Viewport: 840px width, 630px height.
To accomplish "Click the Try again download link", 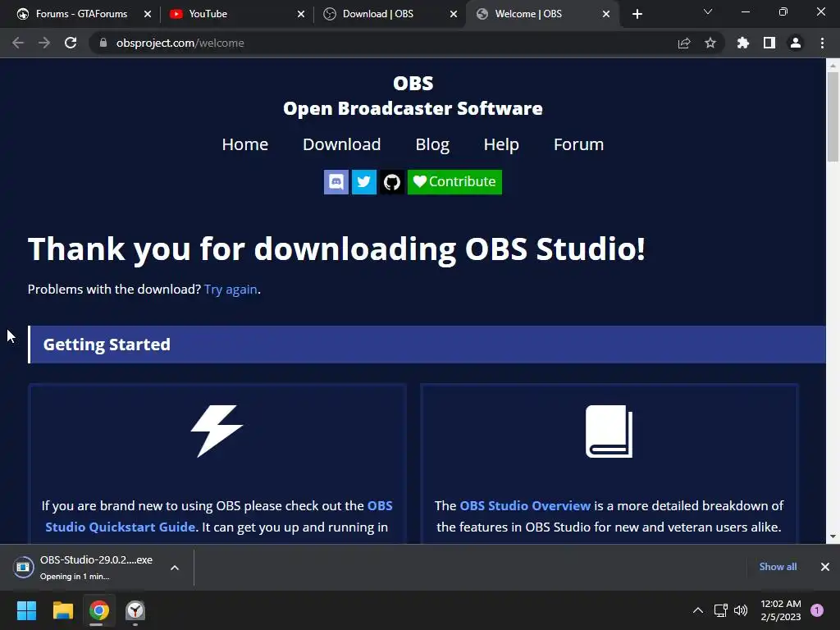I will click(231, 290).
